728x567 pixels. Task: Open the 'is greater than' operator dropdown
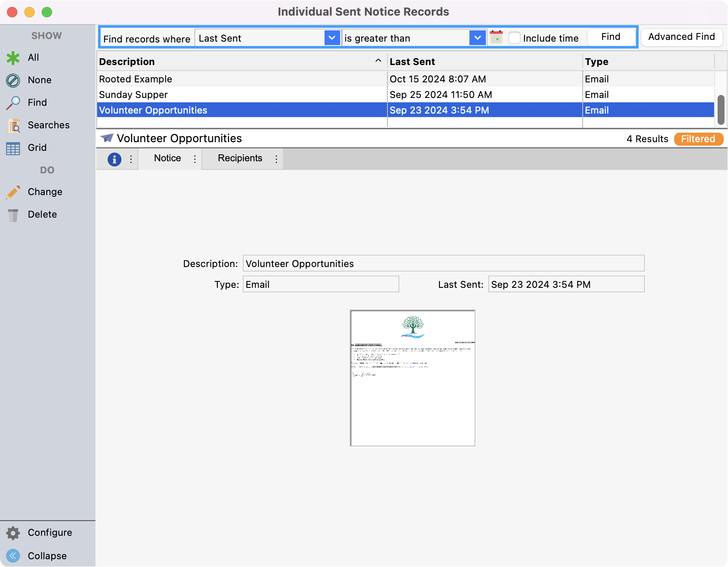coord(477,38)
